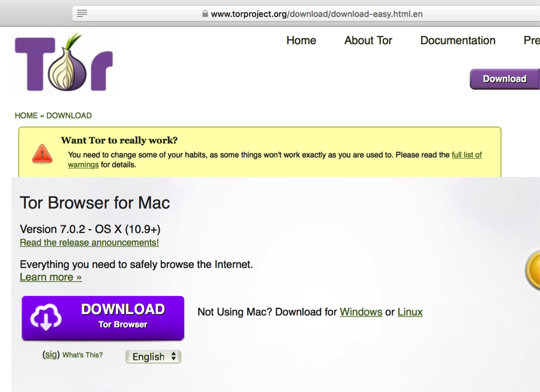Click the Learn more link
The image size is (540, 392).
pos(50,277)
